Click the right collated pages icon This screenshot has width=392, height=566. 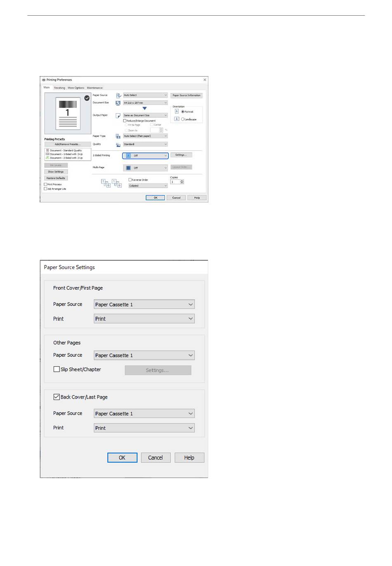tap(117, 183)
